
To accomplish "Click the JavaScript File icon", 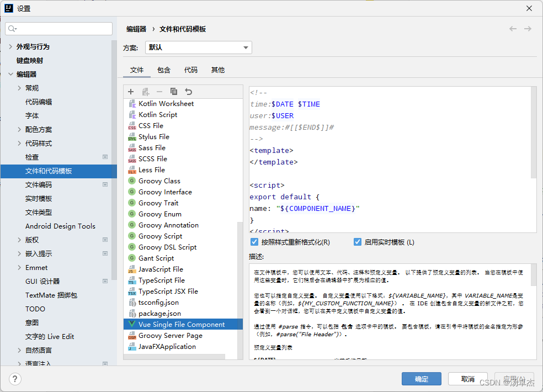I will click(132, 269).
